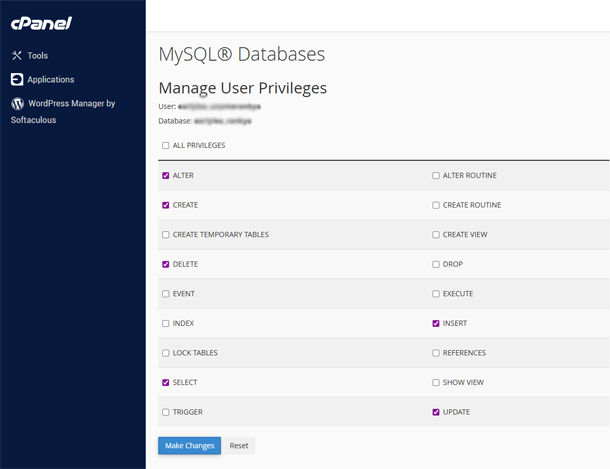Click the Reset button
The width and height of the screenshot is (610, 469).
pos(238,446)
